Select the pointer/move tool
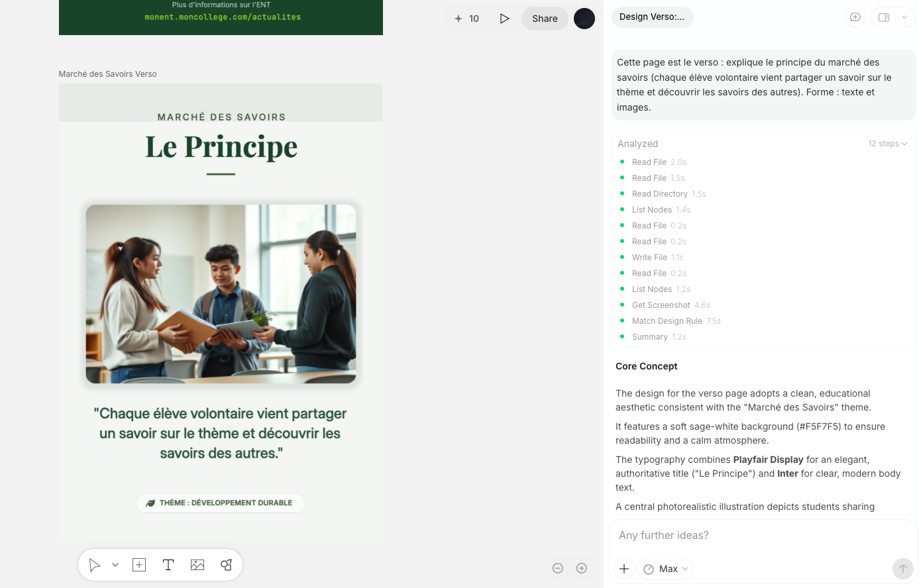This screenshot has height=588, width=919. tap(95, 565)
